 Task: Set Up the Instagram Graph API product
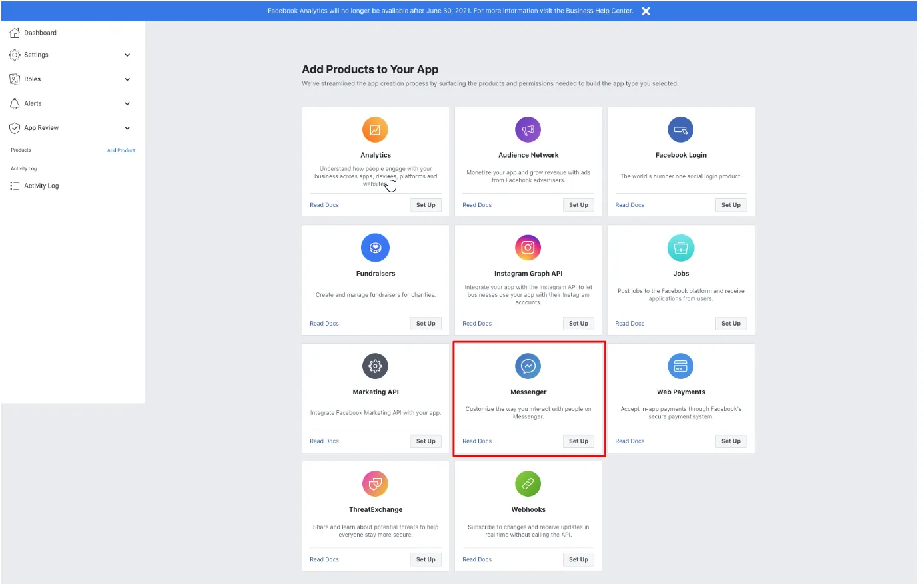point(578,324)
